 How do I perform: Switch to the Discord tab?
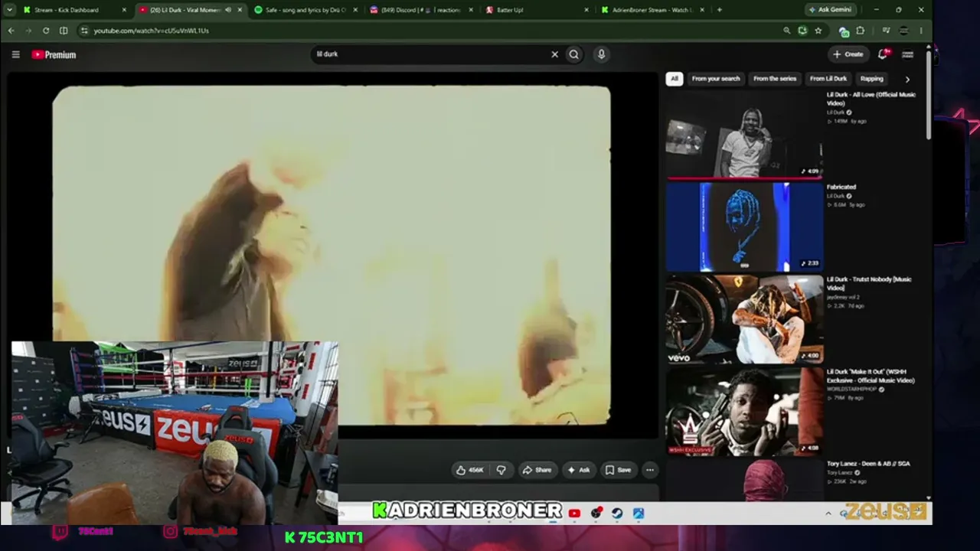pos(420,10)
